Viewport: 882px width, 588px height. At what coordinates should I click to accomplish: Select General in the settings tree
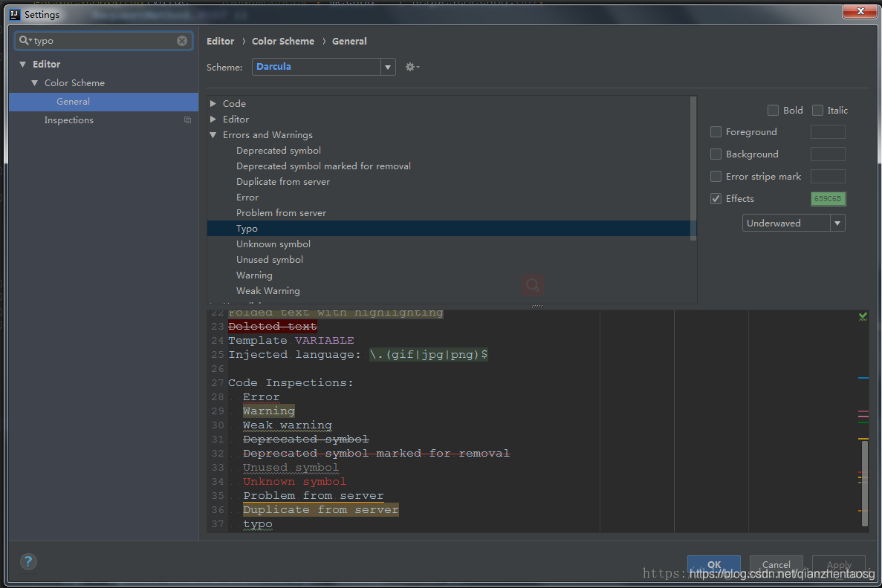(103, 102)
